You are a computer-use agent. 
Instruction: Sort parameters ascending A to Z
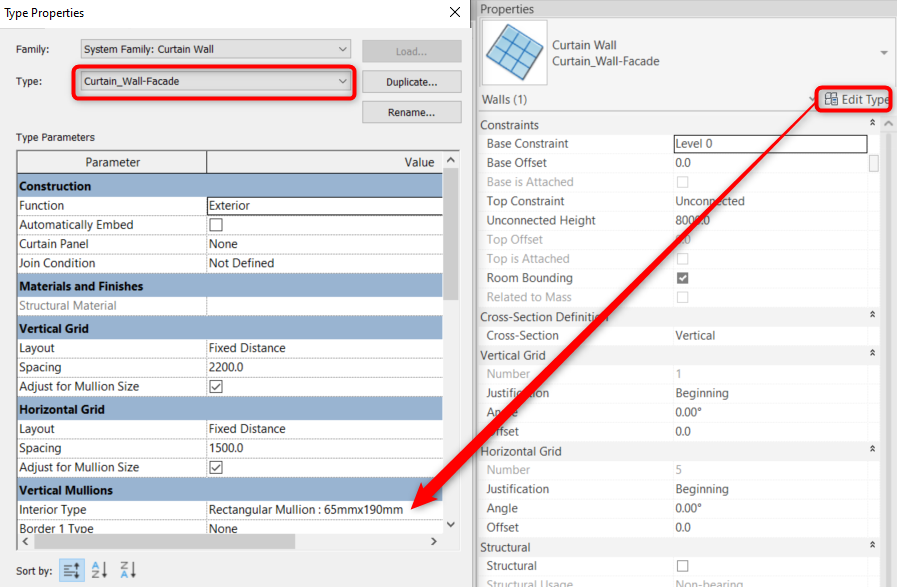pyautogui.click(x=97, y=569)
